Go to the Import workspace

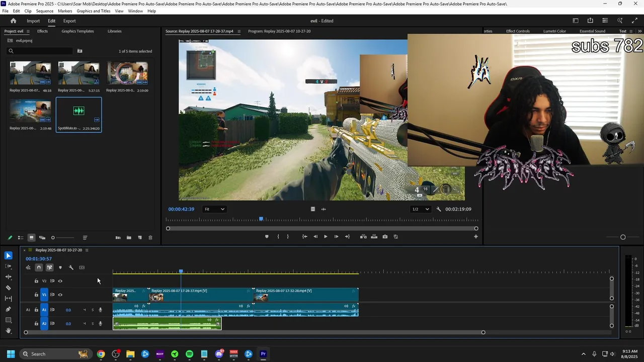33,21
